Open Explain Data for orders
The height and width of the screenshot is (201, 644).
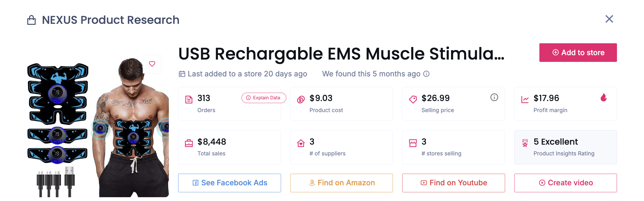264,98
